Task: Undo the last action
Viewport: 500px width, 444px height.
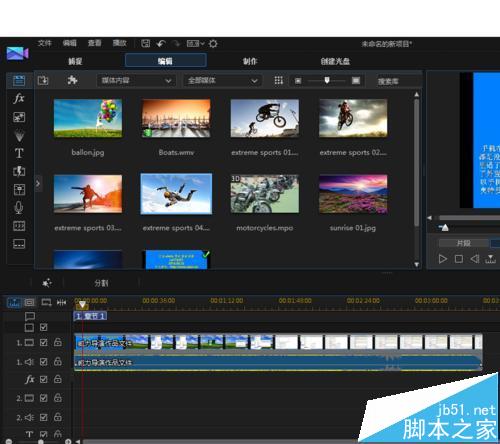Action: (x=161, y=44)
